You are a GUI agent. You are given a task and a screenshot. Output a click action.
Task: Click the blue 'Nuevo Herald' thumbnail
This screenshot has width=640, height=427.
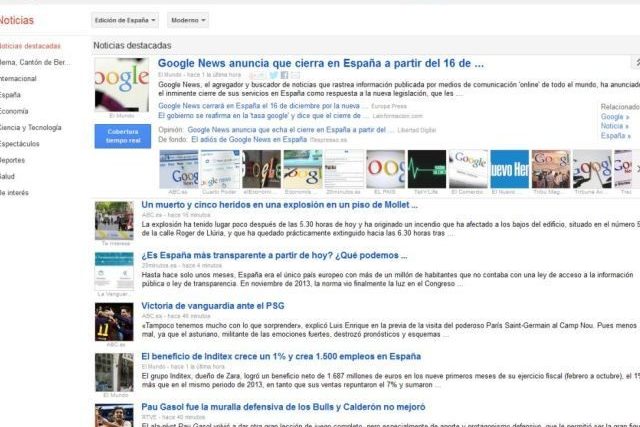510,169
